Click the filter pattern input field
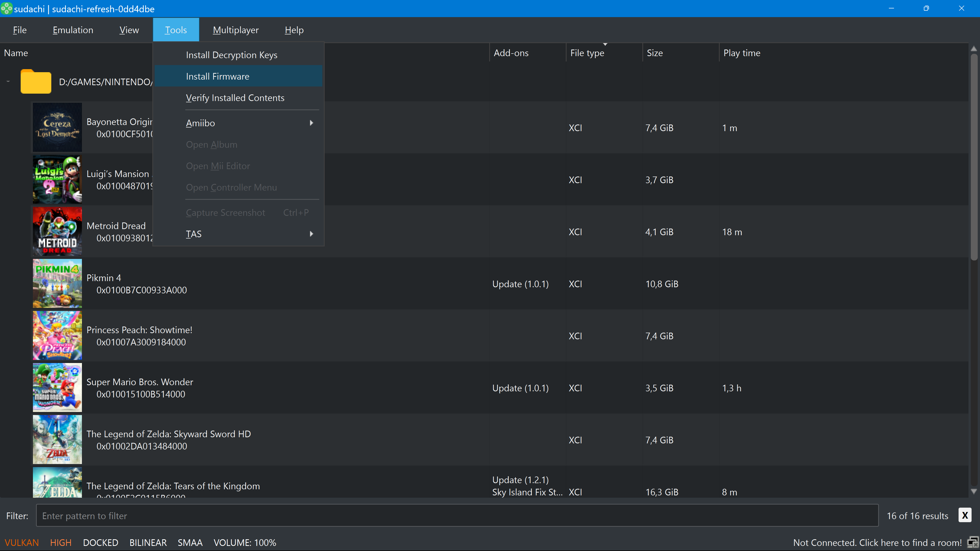Viewport: 980px width, 551px height. click(x=457, y=516)
